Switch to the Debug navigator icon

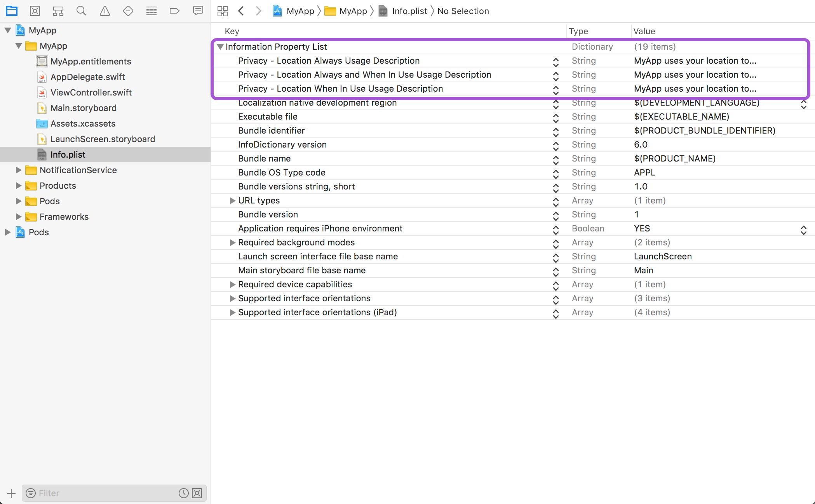click(152, 11)
